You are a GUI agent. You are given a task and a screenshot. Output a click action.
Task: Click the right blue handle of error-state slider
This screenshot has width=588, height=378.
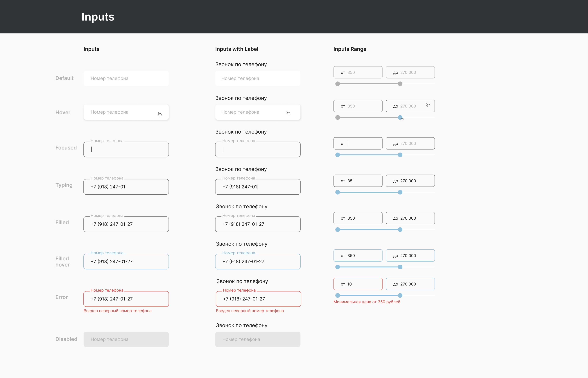point(400,295)
